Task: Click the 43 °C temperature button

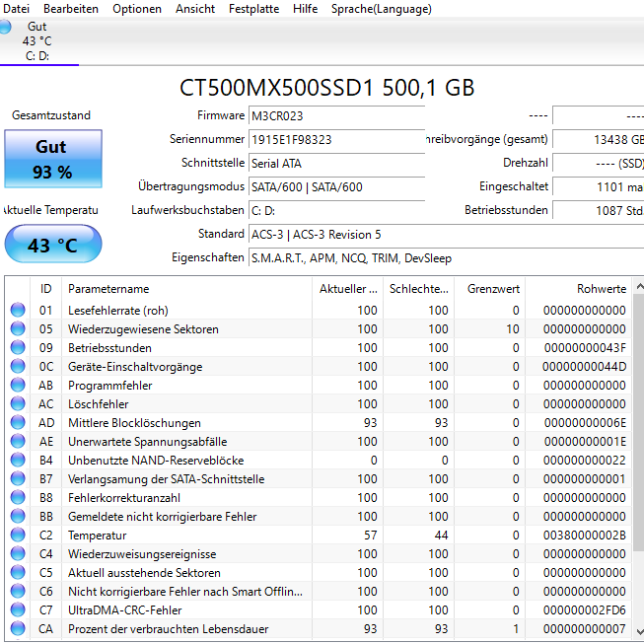Action: coord(53,244)
